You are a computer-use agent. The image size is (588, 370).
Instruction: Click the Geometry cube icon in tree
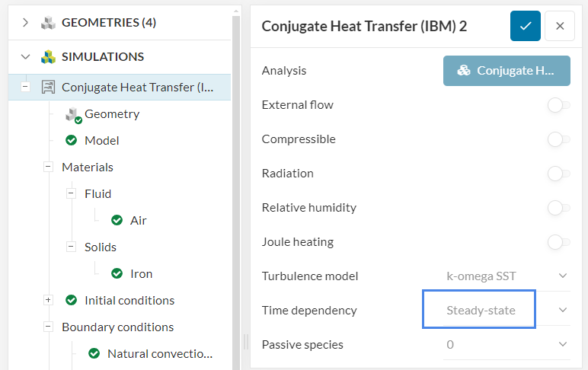point(72,114)
